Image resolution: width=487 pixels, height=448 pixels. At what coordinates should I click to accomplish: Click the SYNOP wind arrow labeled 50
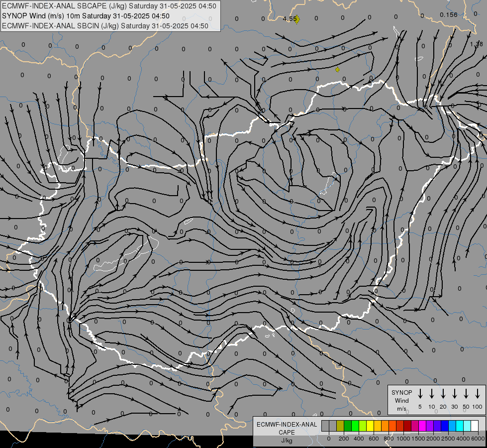pyautogui.click(x=466, y=394)
